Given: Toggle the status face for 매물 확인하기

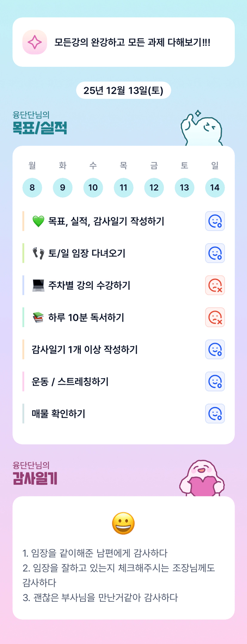Looking at the screenshot, I should coord(215,414).
